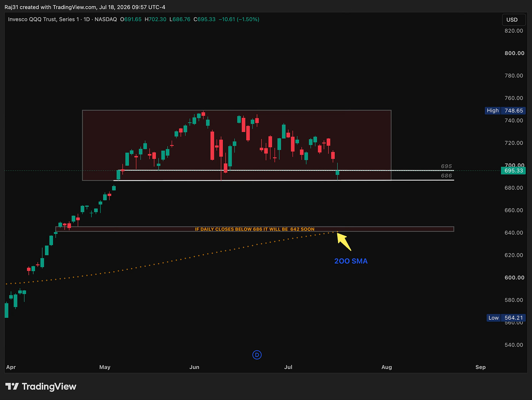The width and height of the screenshot is (532, 400).
Task: Click the 720.00 price axis label
Action: (x=514, y=143)
